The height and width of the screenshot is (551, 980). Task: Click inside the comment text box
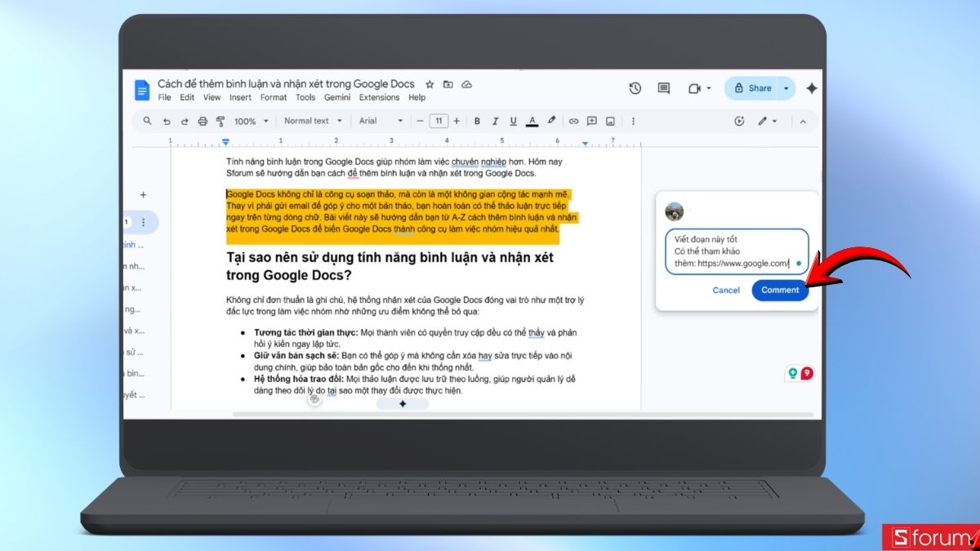[737, 251]
